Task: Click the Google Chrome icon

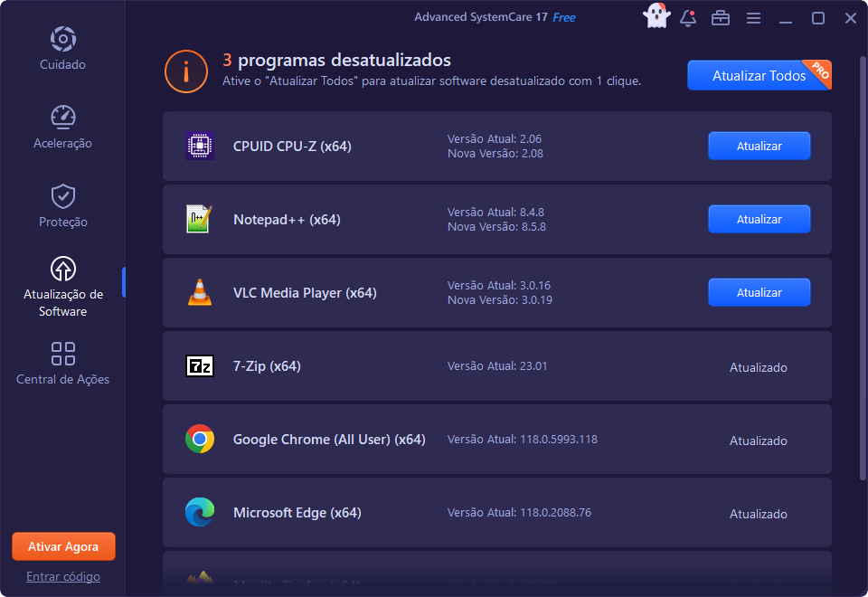Action: 200,439
